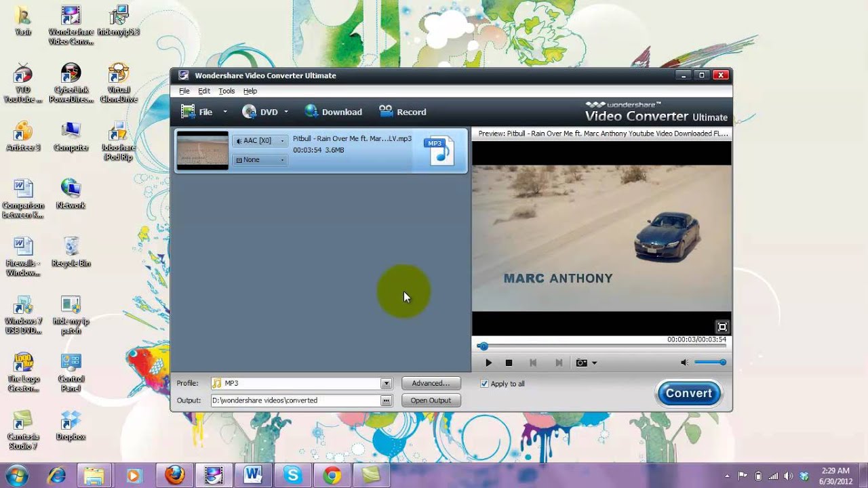This screenshot has width=868, height=488.
Task: Open Word from the taskbar
Action: point(253,476)
